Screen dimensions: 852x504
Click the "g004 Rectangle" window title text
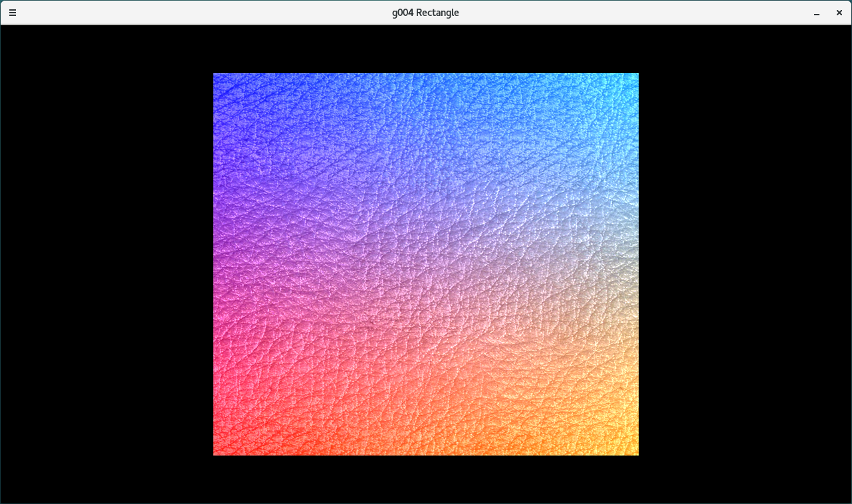coord(425,13)
